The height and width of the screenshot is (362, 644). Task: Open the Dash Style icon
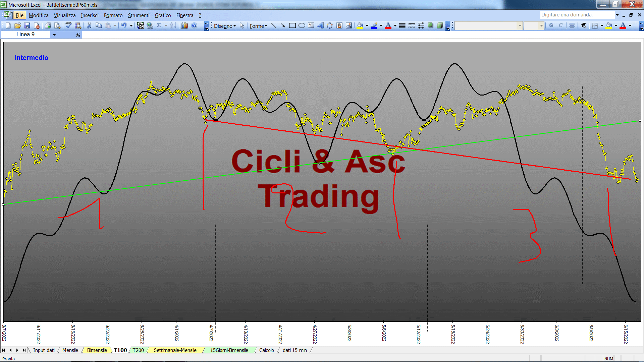(x=412, y=25)
